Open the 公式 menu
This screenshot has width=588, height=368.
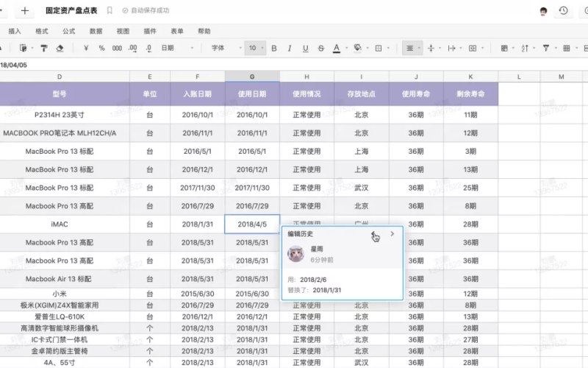(68, 31)
